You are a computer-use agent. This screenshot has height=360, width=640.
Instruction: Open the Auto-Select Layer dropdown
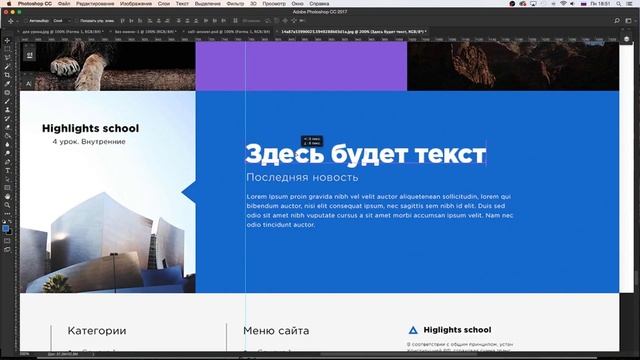point(62,20)
